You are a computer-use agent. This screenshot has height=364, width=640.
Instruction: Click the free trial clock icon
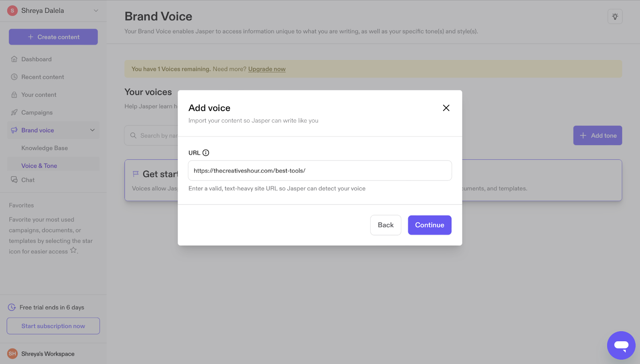(x=12, y=307)
